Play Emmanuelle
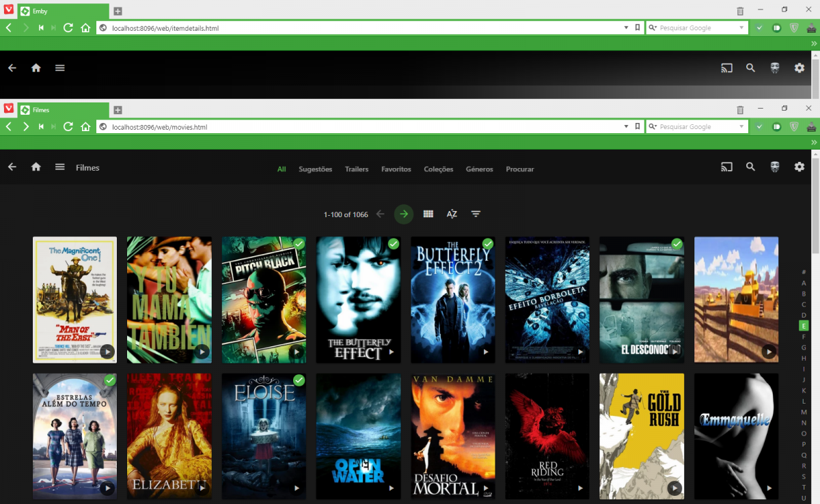Screen dimensions: 820x504 [769, 488]
